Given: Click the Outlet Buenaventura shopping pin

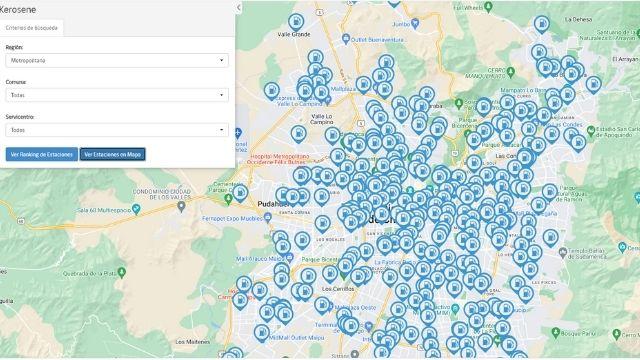Looking at the screenshot, I should pyautogui.click(x=346, y=39).
